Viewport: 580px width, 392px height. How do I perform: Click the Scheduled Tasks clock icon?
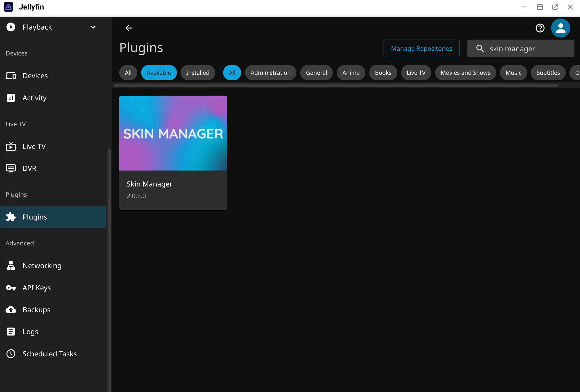pyautogui.click(x=11, y=354)
